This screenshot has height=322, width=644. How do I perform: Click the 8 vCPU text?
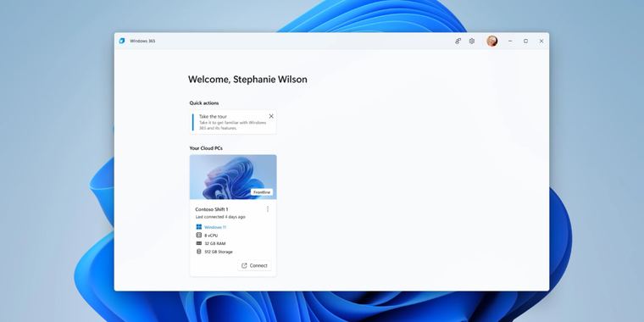click(x=211, y=236)
